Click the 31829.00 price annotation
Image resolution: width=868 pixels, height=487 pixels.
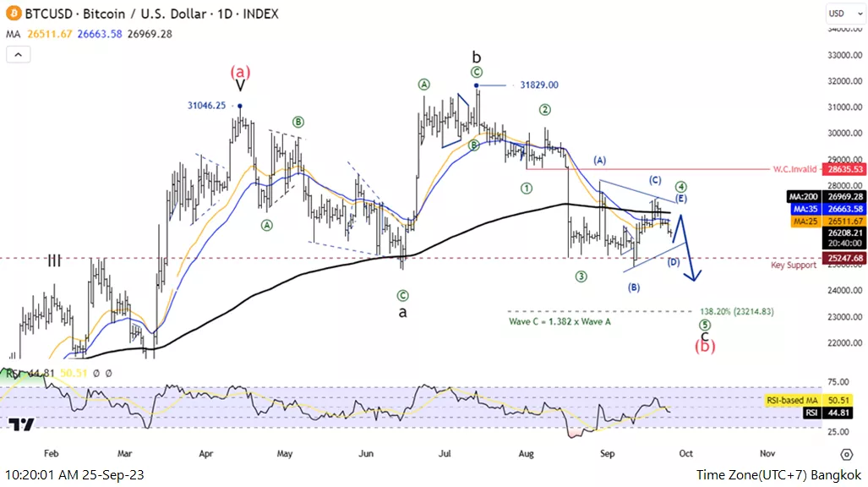(539, 85)
